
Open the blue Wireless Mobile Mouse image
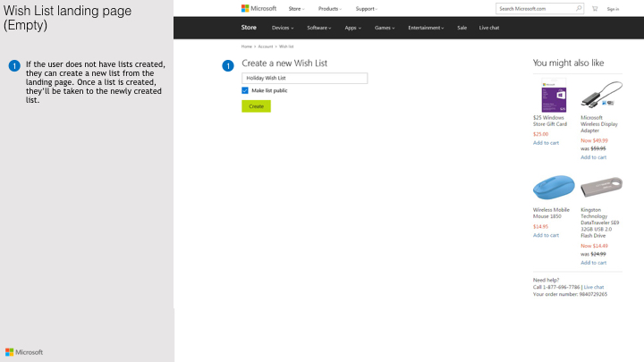point(554,187)
